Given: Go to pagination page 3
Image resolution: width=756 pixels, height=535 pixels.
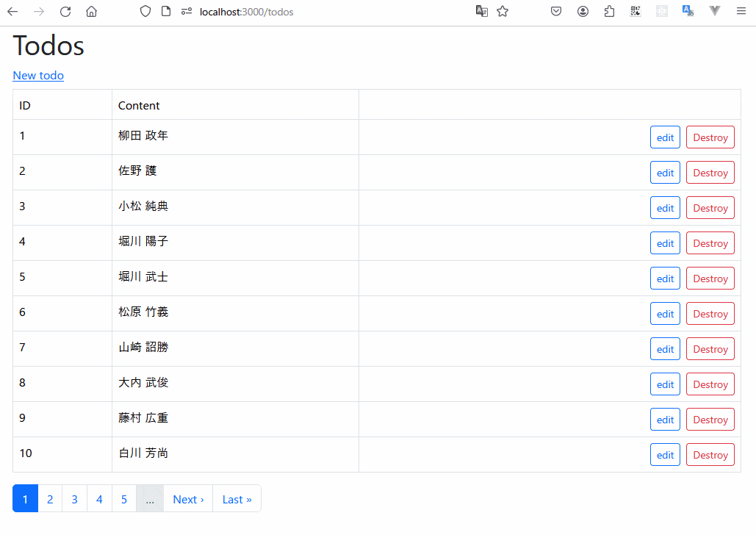Looking at the screenshot, I should pyautogui.click(x=75, y=499).
